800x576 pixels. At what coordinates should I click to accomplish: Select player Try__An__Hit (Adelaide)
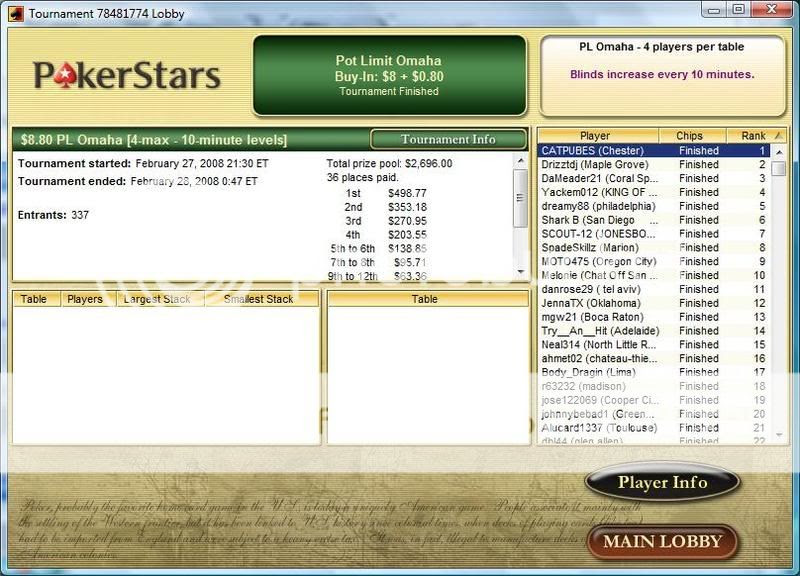click(x=653, y=331)
